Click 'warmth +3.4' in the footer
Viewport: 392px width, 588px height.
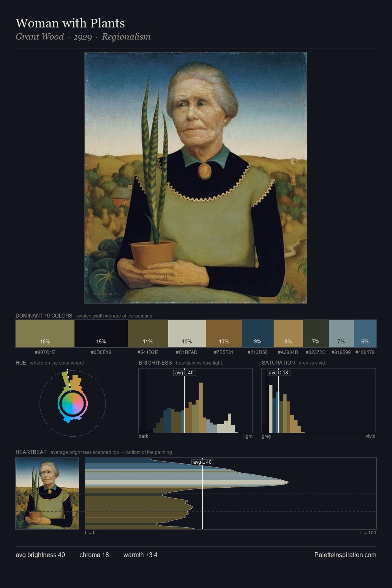pyautogui.click(x=140, y=555)
